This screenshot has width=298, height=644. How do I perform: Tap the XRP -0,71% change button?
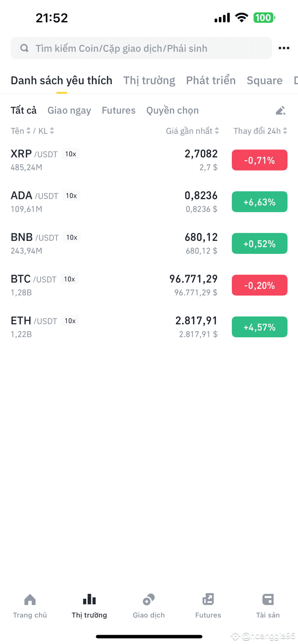[259, 160]
